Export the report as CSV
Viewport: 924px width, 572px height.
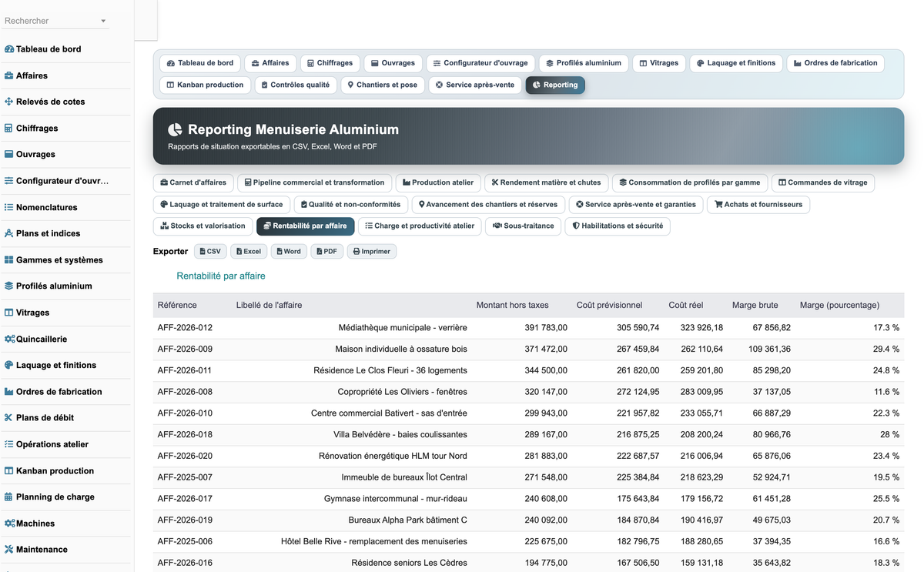[210, 251]
